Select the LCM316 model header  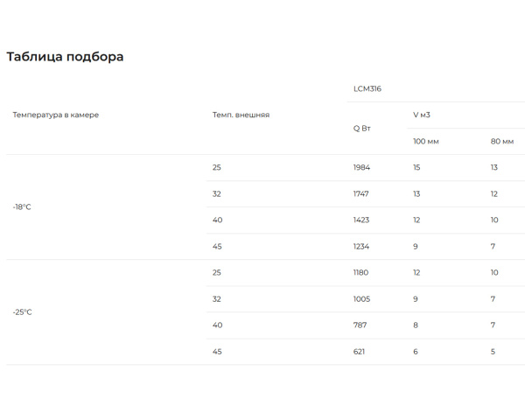click(x=367, y=88)
